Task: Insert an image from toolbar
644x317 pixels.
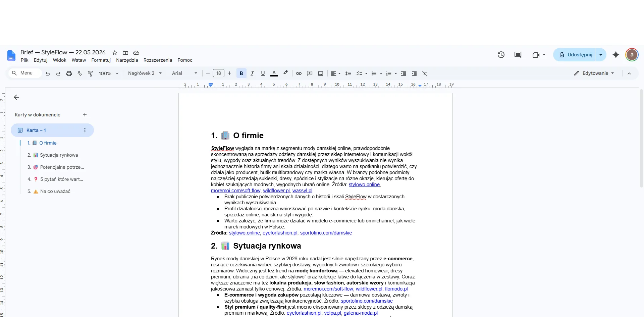Action: (321, 73)
